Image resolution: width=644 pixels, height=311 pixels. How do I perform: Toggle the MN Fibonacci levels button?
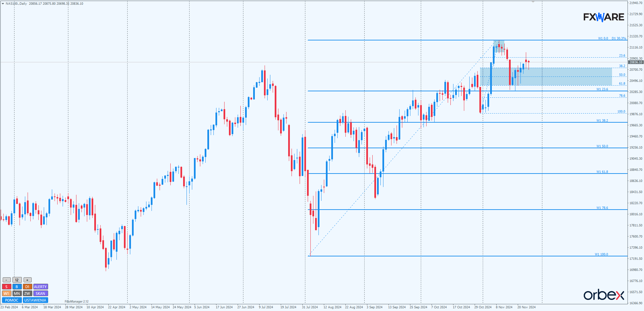(x=17, y=293)
